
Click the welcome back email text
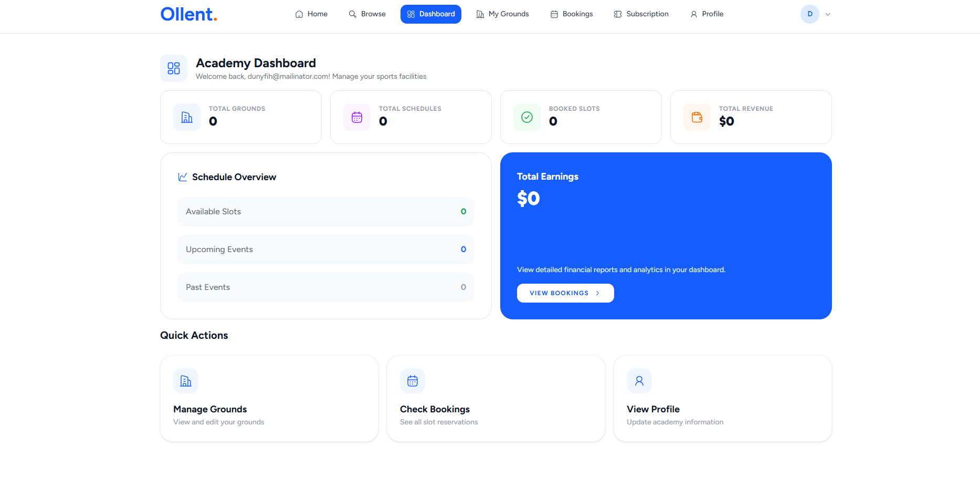tap(311, 77)
